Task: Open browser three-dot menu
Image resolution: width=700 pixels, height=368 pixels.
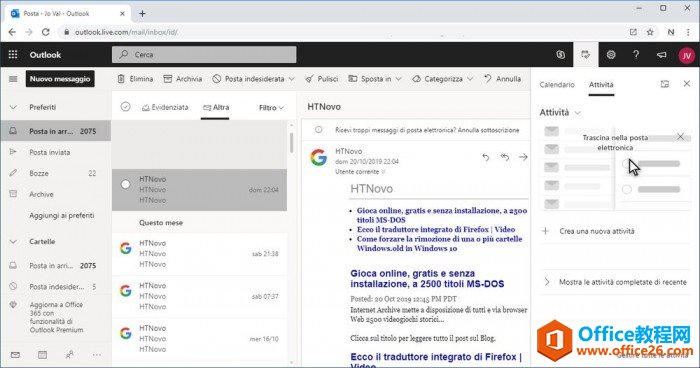Action: [x=688, y=32]
